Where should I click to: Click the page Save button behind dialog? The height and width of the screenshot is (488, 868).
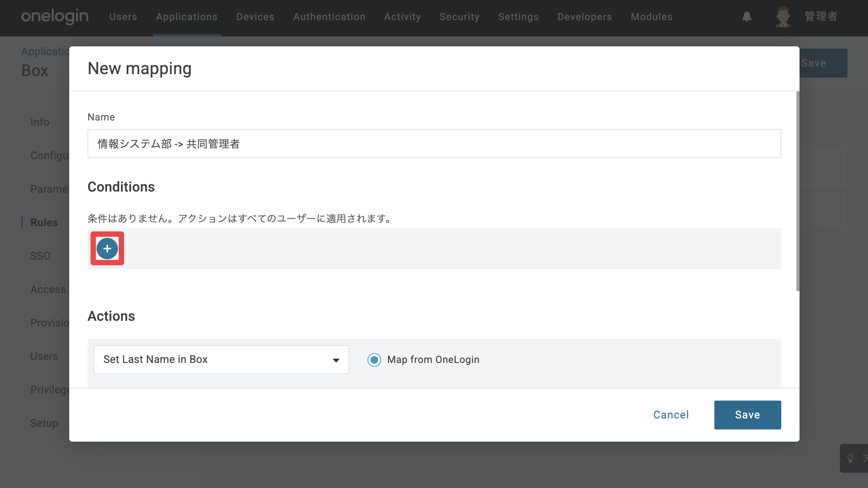tap(823, 63)
